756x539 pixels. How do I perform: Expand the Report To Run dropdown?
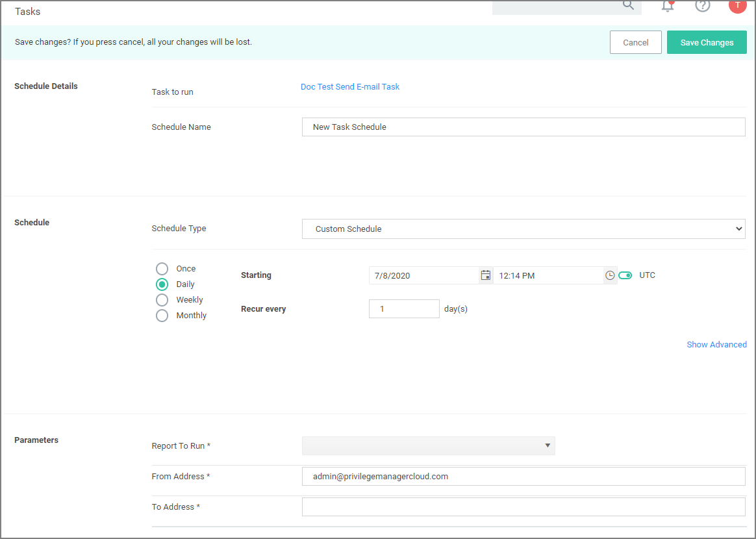coord(429,446)
